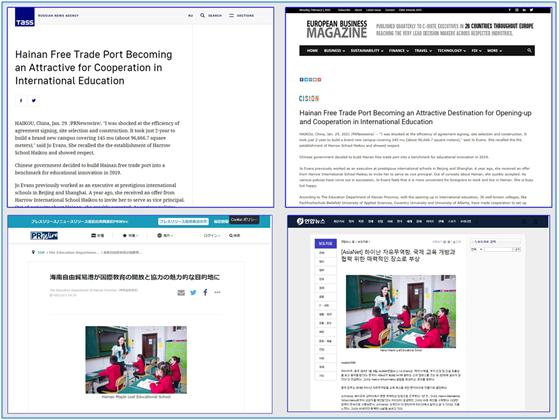
Task: Click the PR Wire logo
Action: click(44, 236)
